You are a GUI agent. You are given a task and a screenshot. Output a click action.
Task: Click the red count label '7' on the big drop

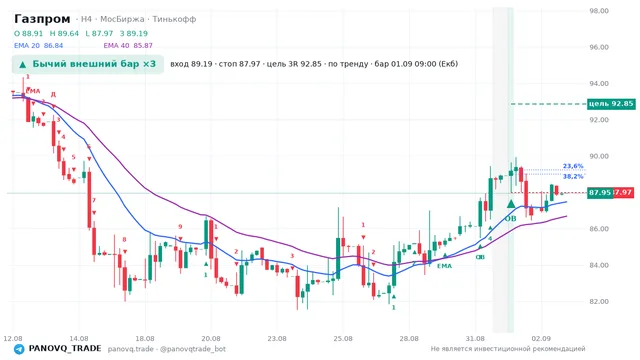(94, 200)
